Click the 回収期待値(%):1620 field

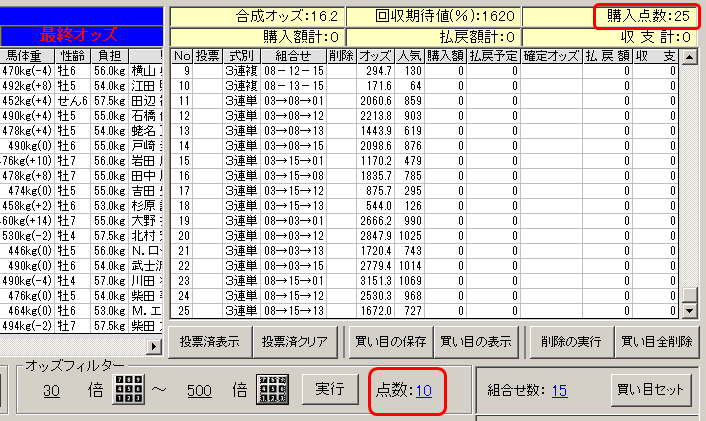pyautogui.click(x=433, y=17)
